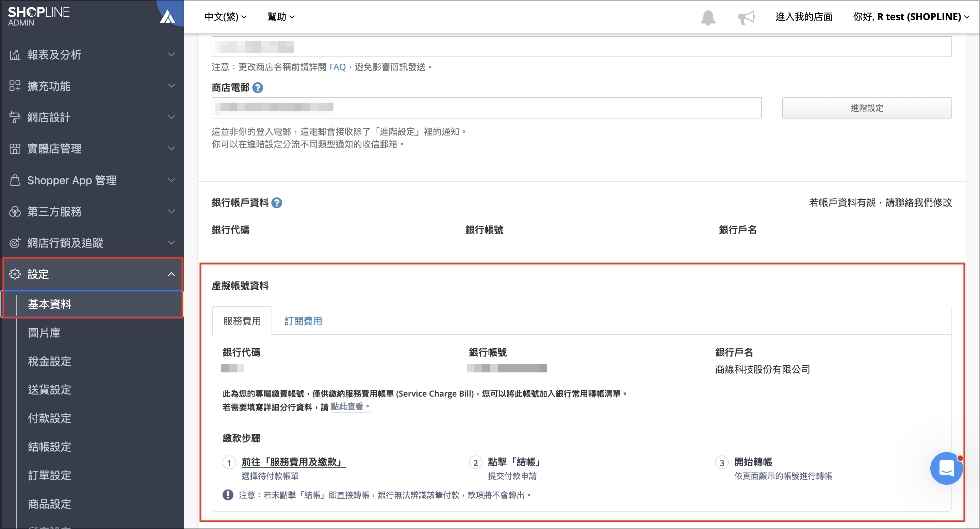Open the notifications bell
980x529 pixels.
(708, 17)
